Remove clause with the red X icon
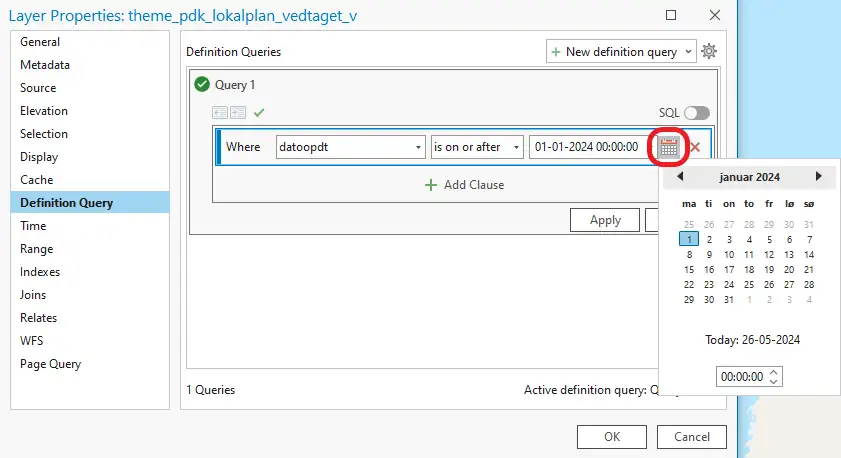Screen dimensions: 841x458 (695, 148)
